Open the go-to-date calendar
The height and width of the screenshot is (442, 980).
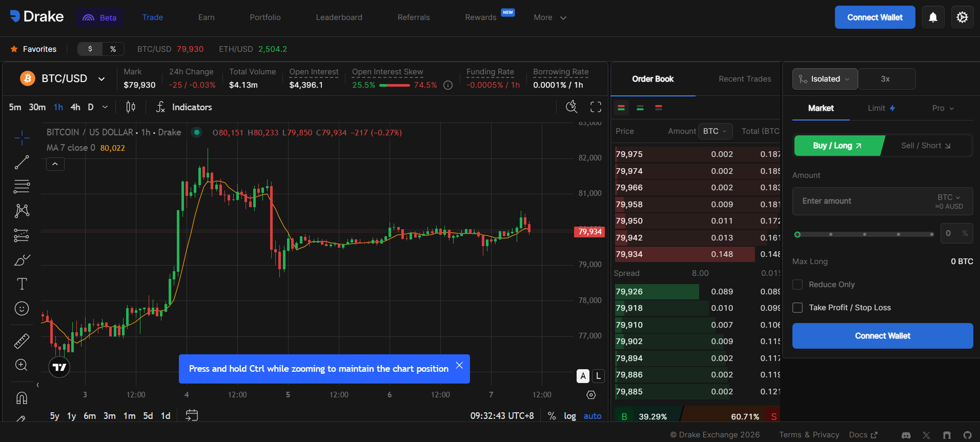[x=192, y=415]
